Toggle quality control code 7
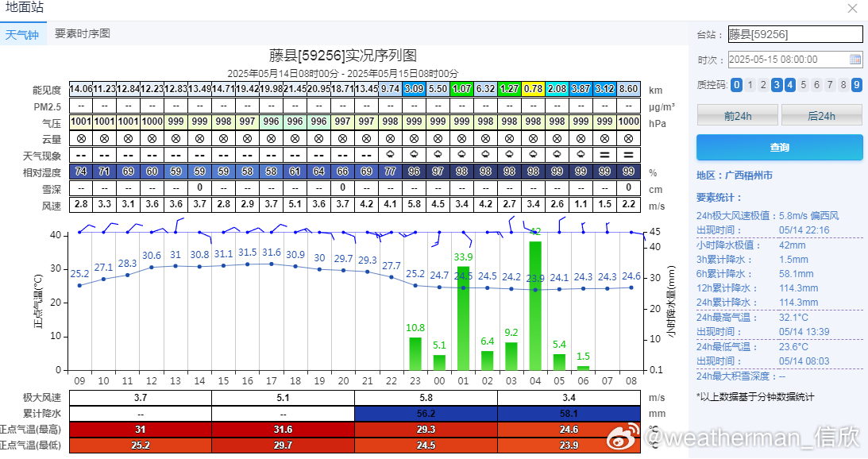 pos(830,85)
